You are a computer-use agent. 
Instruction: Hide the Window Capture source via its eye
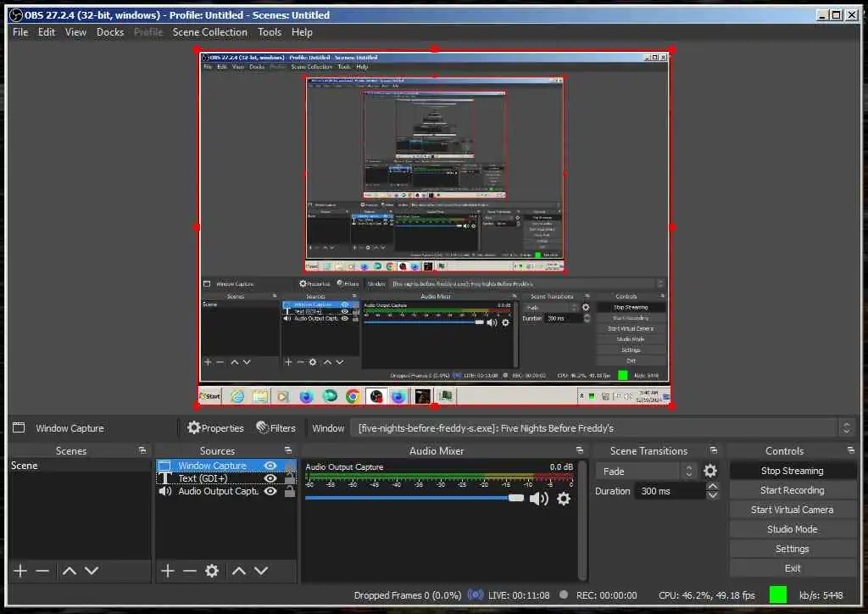pos(270,466)
